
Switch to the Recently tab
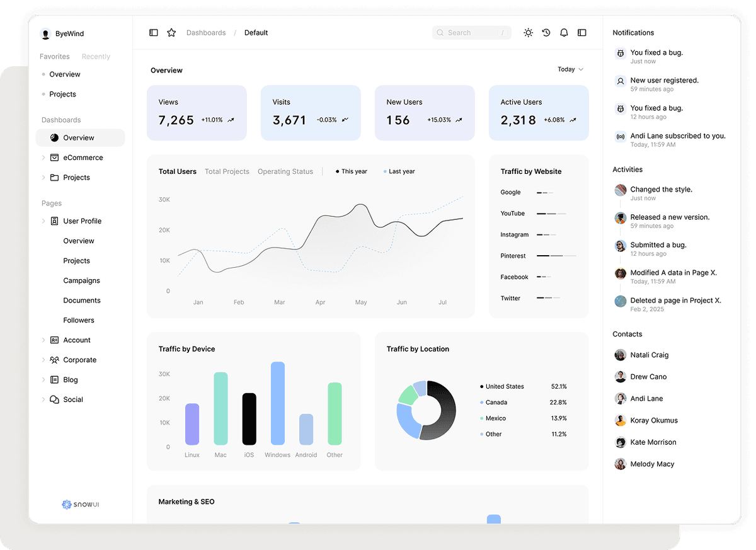click(x=95, y=56)
